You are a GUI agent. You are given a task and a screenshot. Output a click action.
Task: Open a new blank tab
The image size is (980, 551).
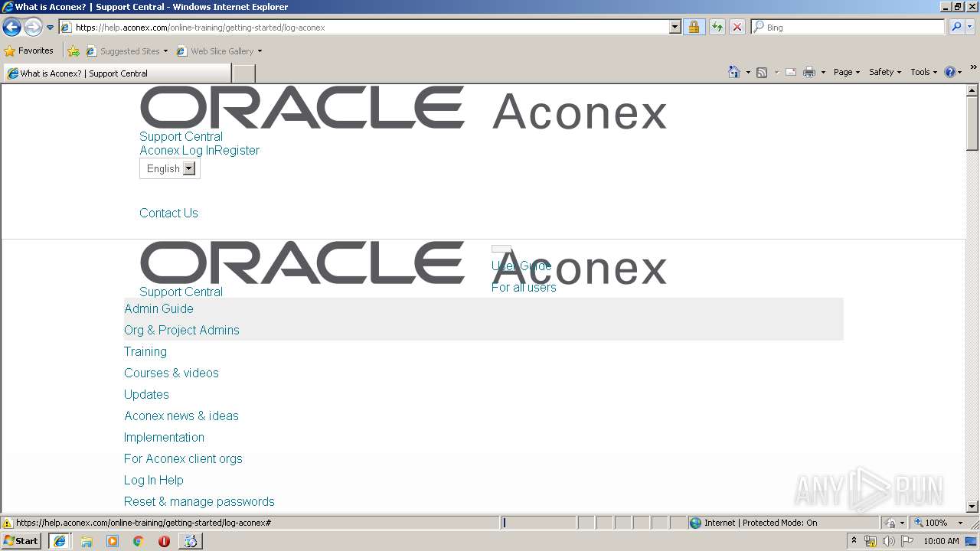point(243,73)
